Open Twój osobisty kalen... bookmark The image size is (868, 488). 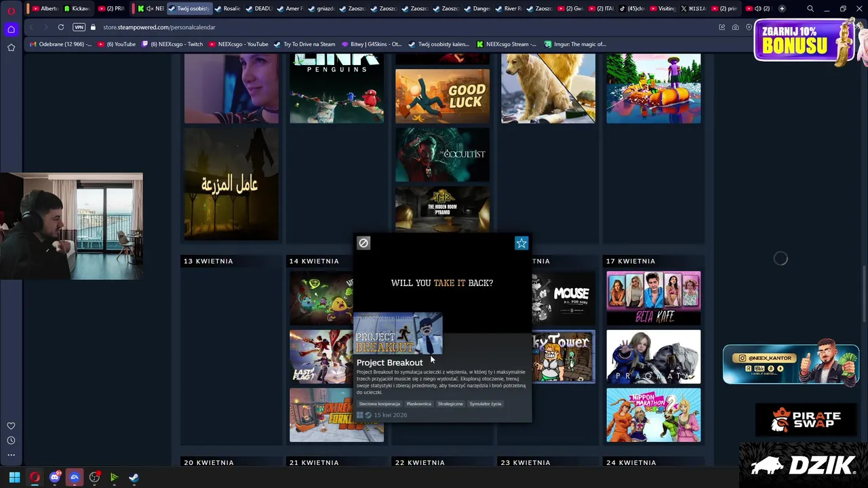(439, 44)
